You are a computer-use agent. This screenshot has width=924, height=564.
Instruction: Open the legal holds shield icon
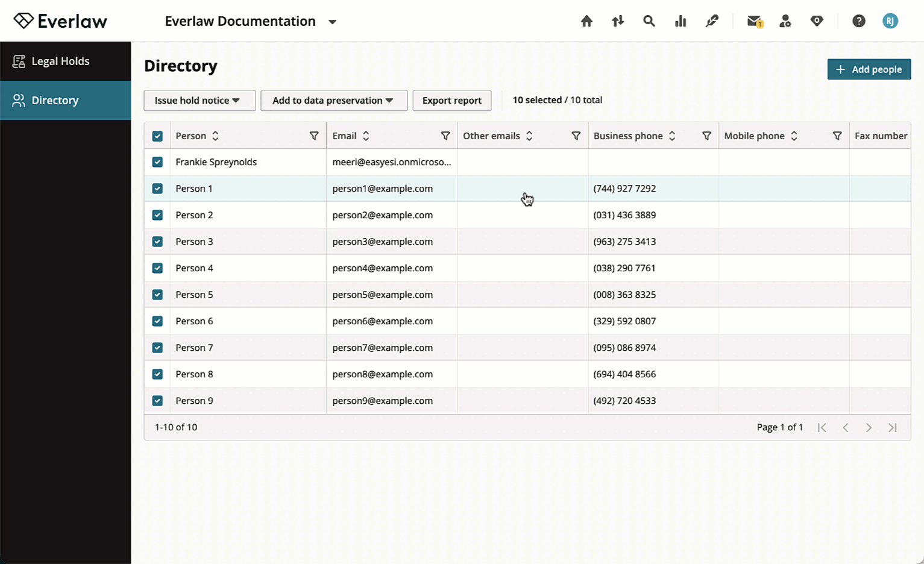coord(817,21)
